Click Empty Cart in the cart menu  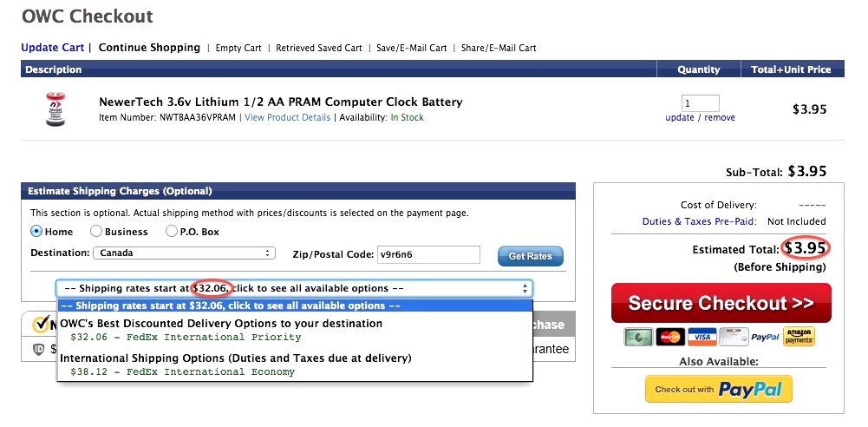click(x=238, y=49)
